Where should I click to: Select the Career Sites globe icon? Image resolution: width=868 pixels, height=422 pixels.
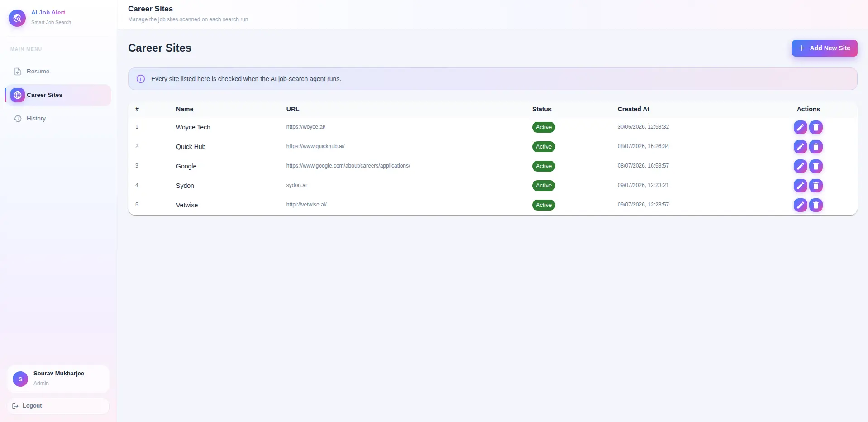[18, 95]
